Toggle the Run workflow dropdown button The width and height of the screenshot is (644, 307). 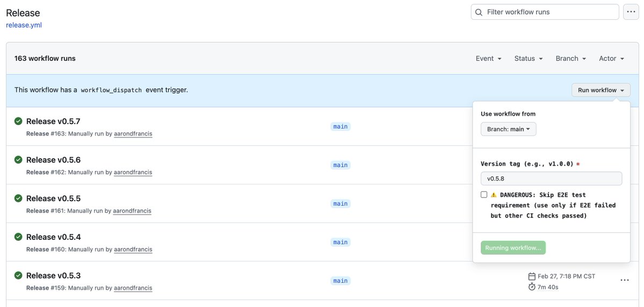(x=601, y=90)
